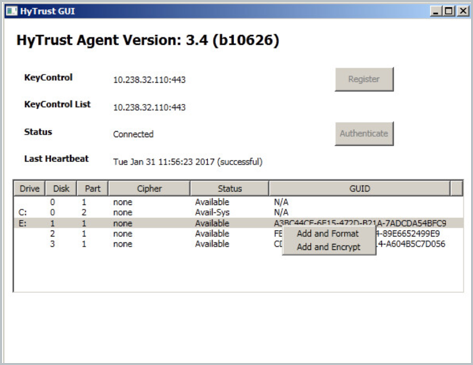473x365 pixels.
Task: Sort by the Part column header
Action: click(92, 189)
